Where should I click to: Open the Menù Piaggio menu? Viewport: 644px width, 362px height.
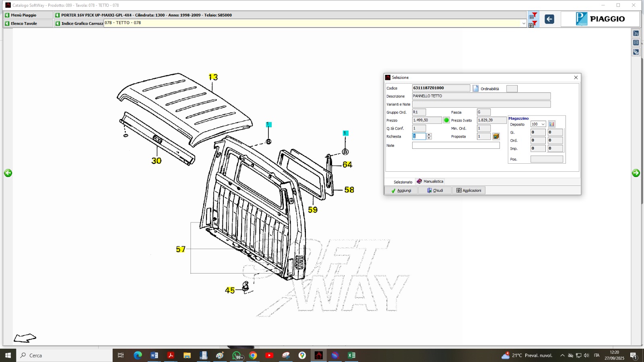[24, 15]
